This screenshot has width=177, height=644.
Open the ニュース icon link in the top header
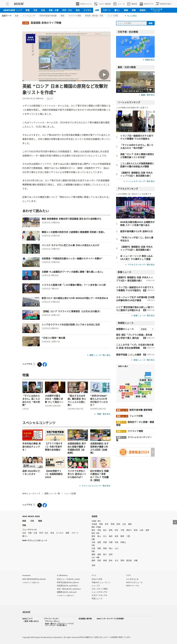click(x=119, y=4)
